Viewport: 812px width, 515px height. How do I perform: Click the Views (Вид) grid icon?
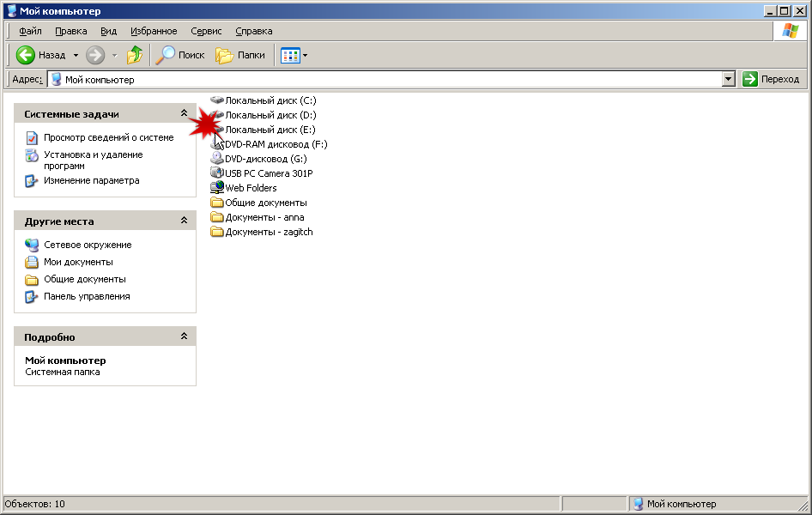tap(290, 56)
